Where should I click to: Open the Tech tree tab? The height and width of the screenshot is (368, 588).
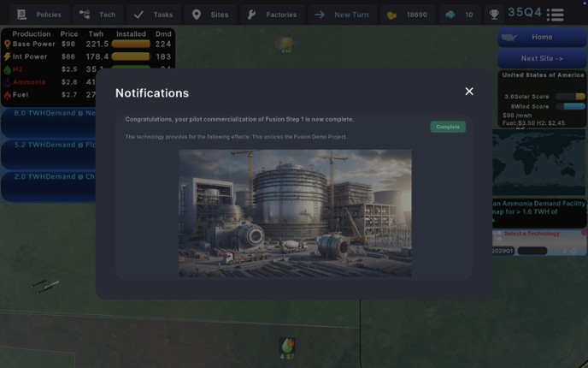(98, 15)
